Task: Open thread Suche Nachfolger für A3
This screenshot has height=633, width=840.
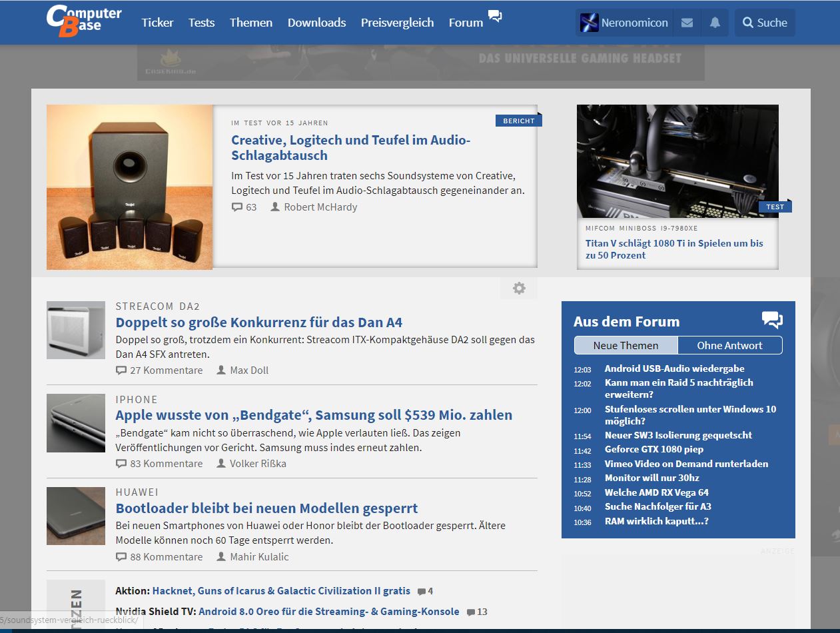Action: 657,506
